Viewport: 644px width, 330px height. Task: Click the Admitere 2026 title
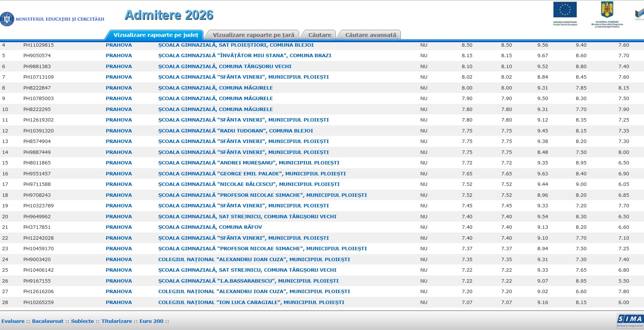pos(169,15)
